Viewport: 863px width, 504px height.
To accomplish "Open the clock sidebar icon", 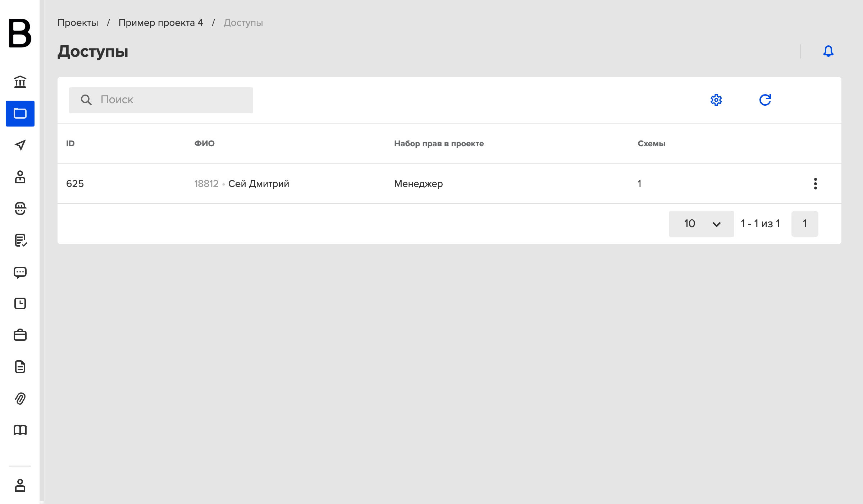I will click(x=20, y=303).
